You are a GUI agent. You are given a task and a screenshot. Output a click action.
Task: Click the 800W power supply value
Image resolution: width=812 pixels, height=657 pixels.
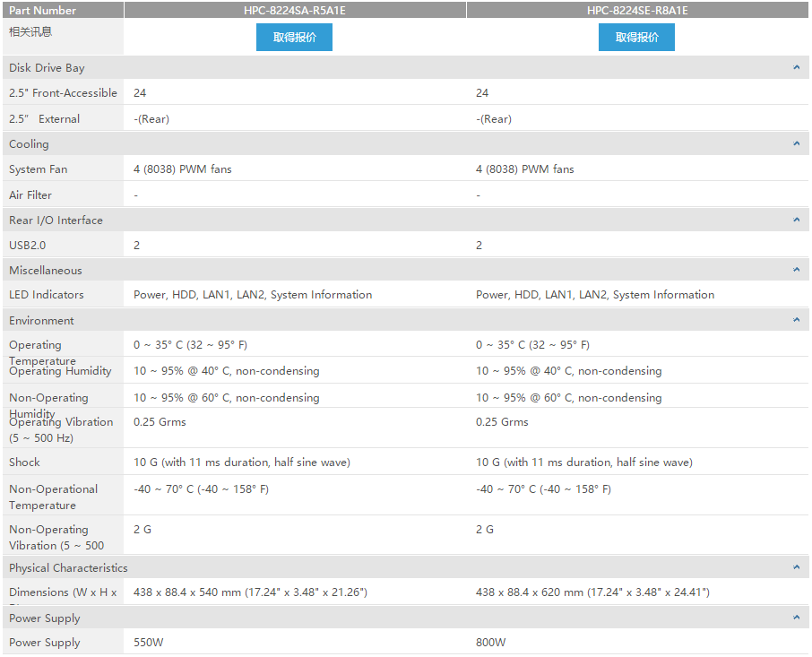tap(490, 643)
